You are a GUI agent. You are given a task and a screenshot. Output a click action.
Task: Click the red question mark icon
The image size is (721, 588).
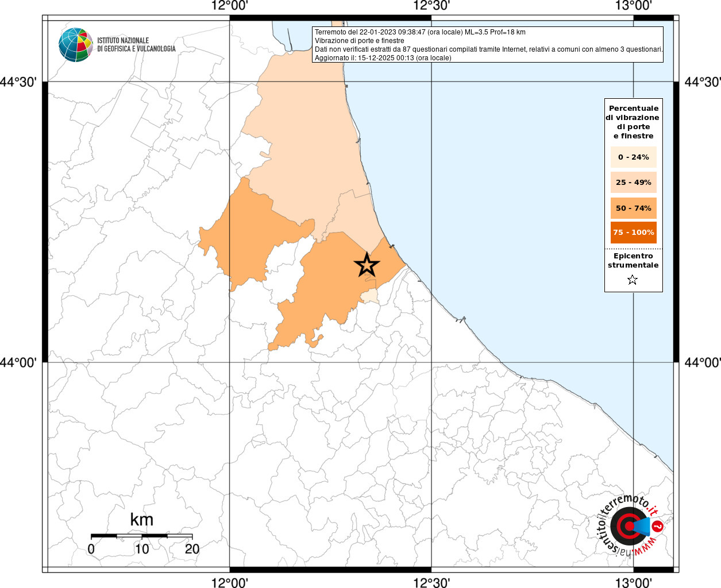pyautogui.click(x=658, y=527)
